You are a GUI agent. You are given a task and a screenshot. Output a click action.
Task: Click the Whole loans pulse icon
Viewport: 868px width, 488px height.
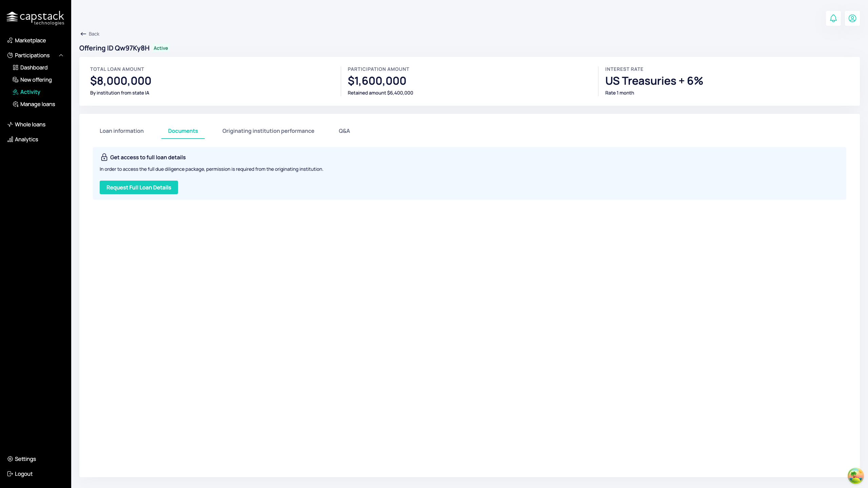pos(10,124)
